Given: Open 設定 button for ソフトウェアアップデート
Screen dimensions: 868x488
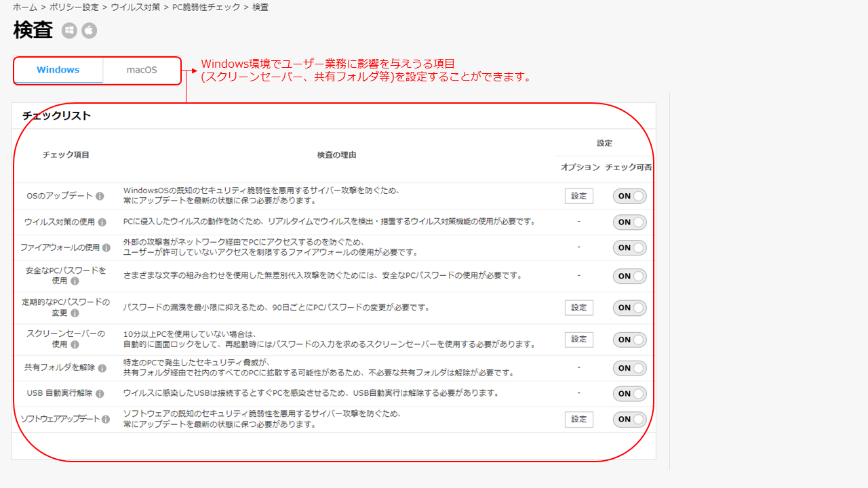Looking at the screenshot, I should point(579,420).
